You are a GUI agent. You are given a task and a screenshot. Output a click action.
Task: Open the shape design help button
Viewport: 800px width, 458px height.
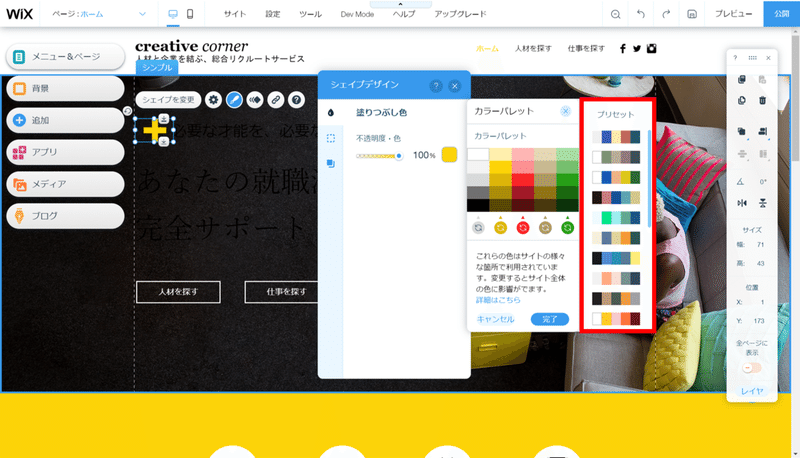coord(435,86)
